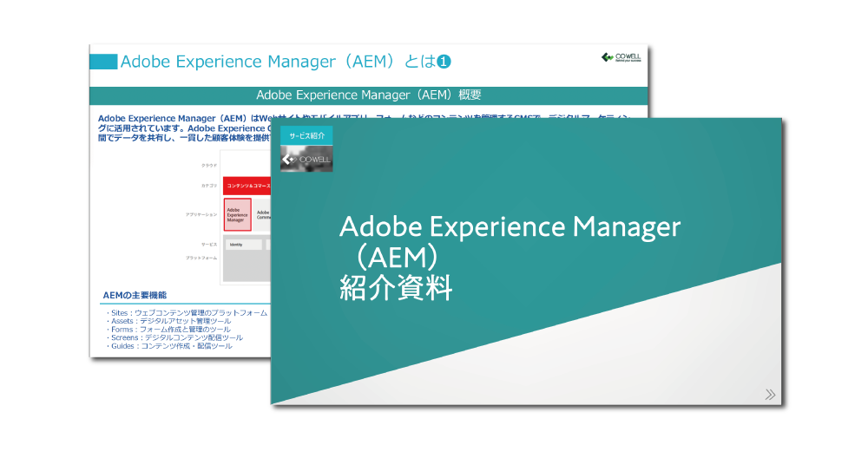
Task: Click the Guides：コンテンツ作成・配信ツール line
Action: click(169, 346)
